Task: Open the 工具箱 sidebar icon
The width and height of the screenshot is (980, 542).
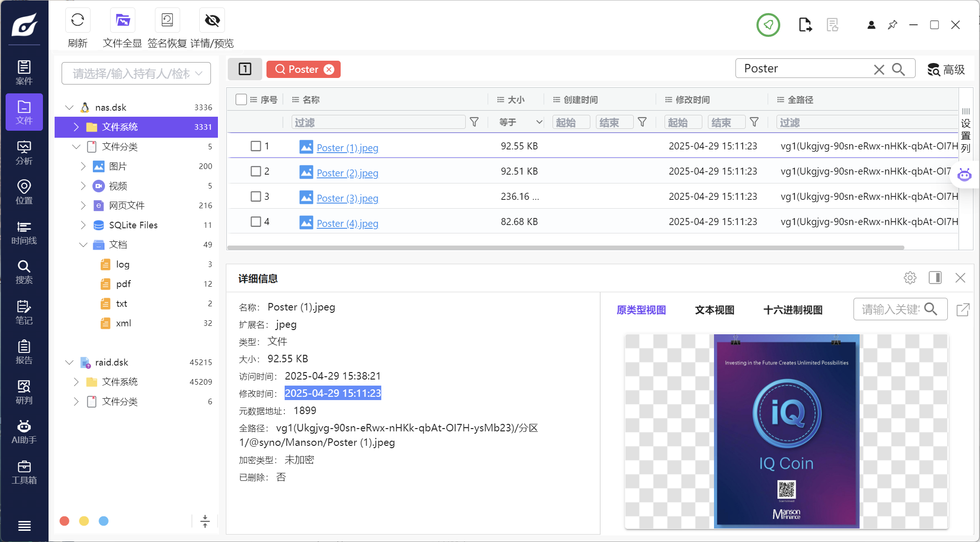Action: point(24,472)
